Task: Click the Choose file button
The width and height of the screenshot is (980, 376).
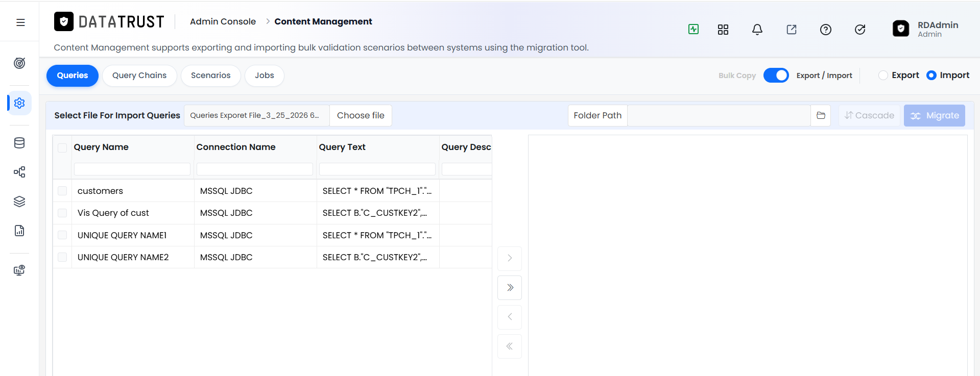Action: coord(361,115)
